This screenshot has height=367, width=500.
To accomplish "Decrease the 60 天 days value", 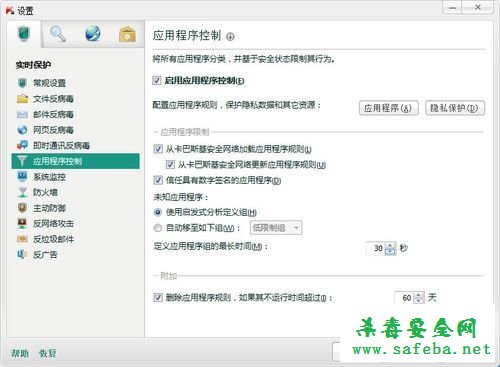I will click(419, 300).
